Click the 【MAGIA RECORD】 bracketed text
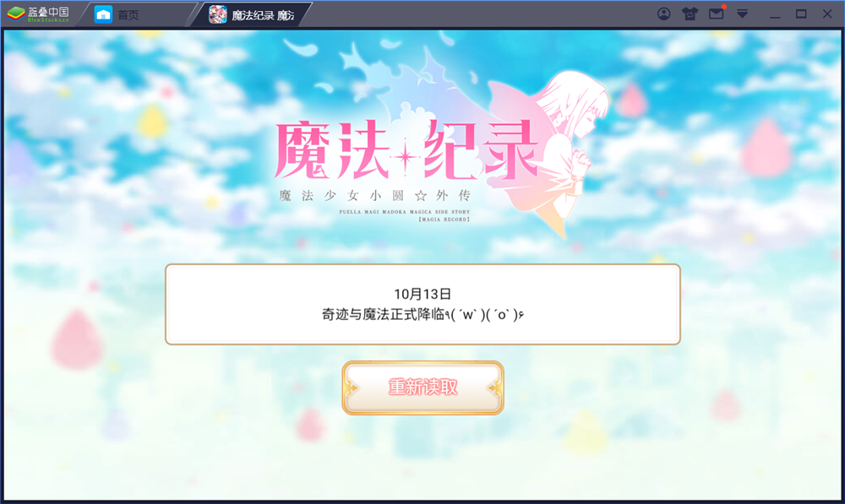Screen dimensions: 845x504 (x=444, y=219)
